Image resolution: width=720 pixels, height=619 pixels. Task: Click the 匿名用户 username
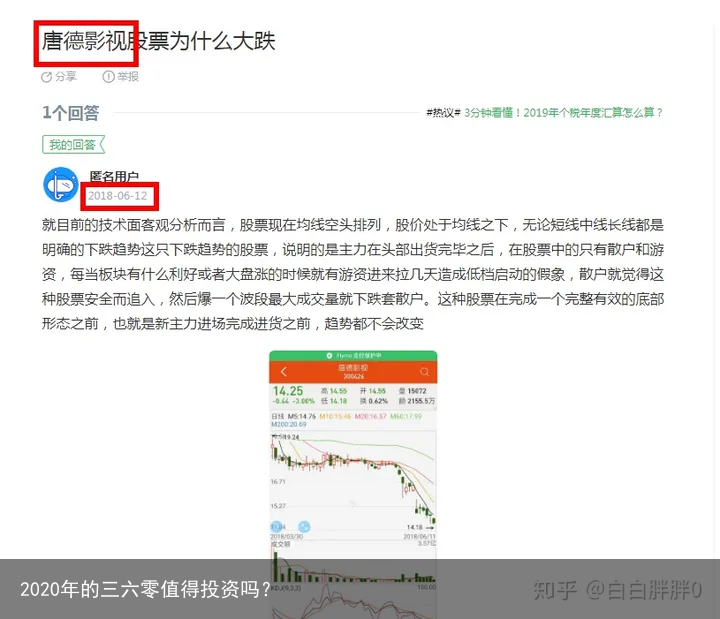pyautogui.click(x=114, y=176)
